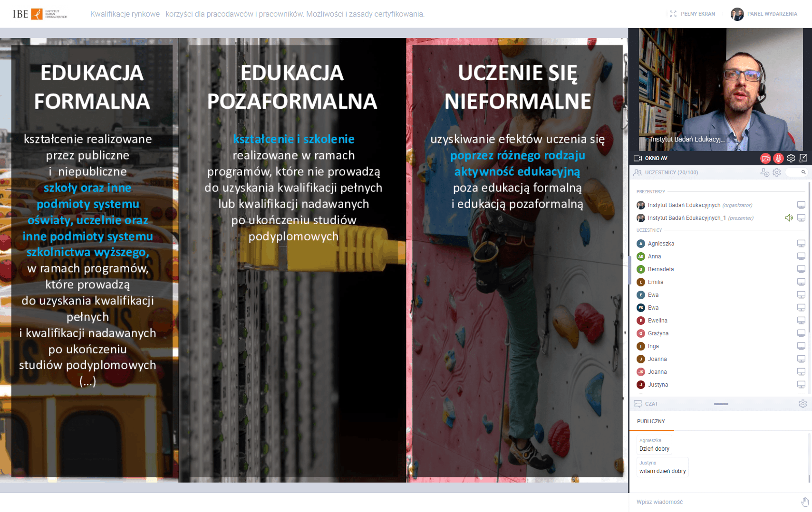Select the Publiczny chat tab

pos(651,421)
